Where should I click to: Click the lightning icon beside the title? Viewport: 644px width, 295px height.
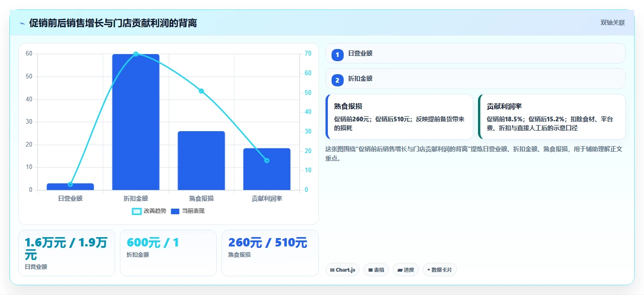pos(22,23)
